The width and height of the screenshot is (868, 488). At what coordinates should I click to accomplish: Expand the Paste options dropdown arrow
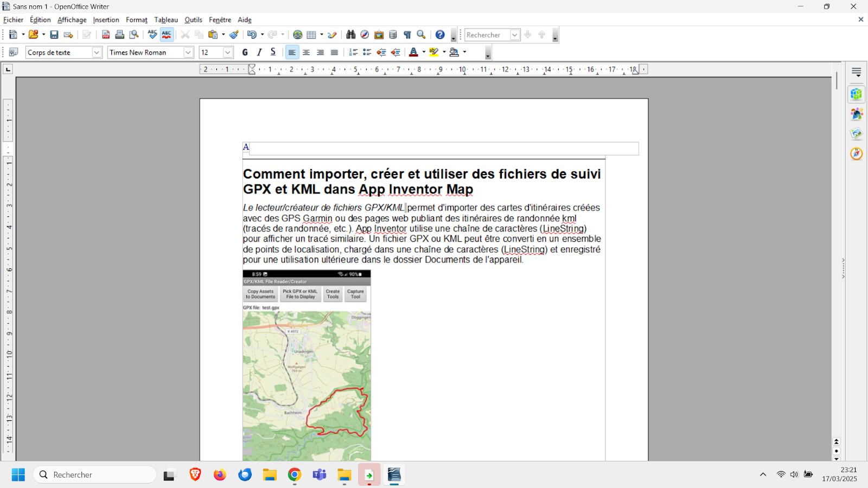click(223, 35)
